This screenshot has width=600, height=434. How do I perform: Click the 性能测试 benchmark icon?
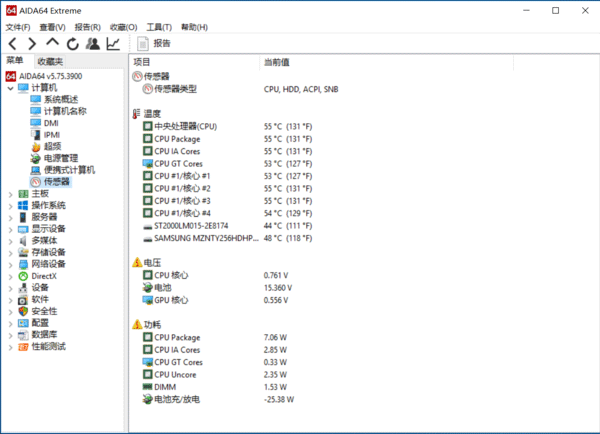tap(23, 347)
